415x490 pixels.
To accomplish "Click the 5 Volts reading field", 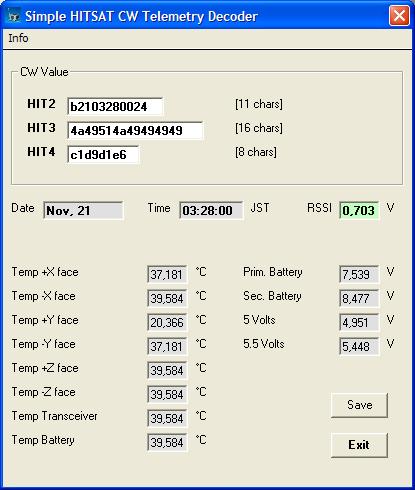I will (x=359, y=322).
